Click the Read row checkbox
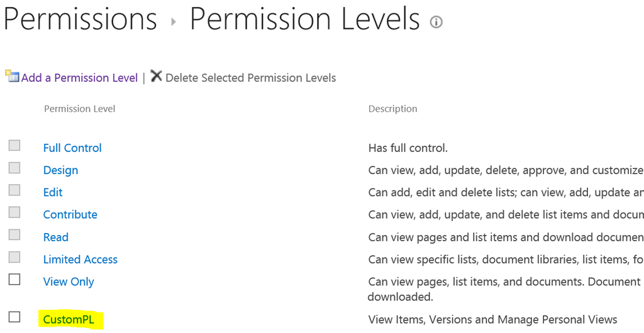644x333 pixels. [14, 234]
